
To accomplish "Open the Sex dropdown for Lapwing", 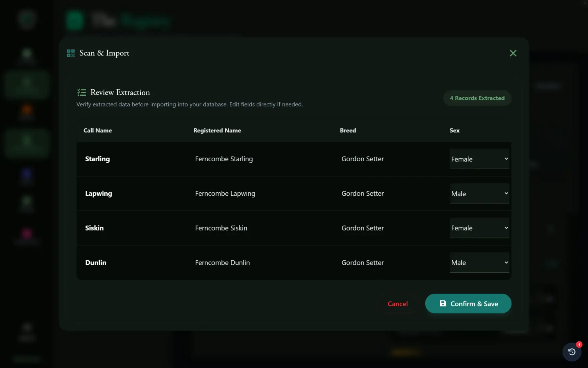I will [479, 193].
